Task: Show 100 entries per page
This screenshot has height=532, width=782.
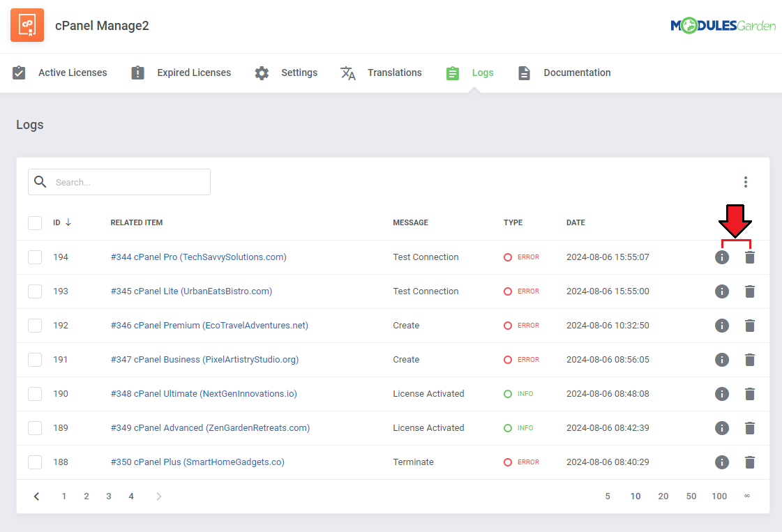Action: [719, 496]
